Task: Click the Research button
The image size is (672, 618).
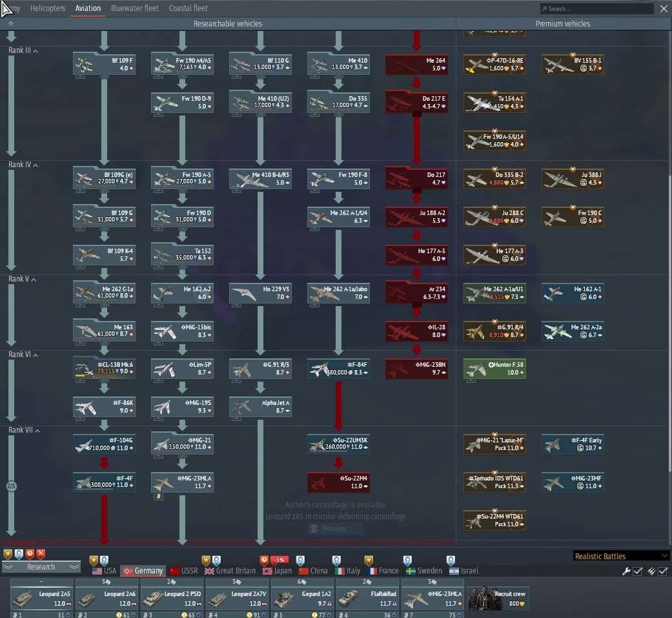Action: [x=41, y=567]
